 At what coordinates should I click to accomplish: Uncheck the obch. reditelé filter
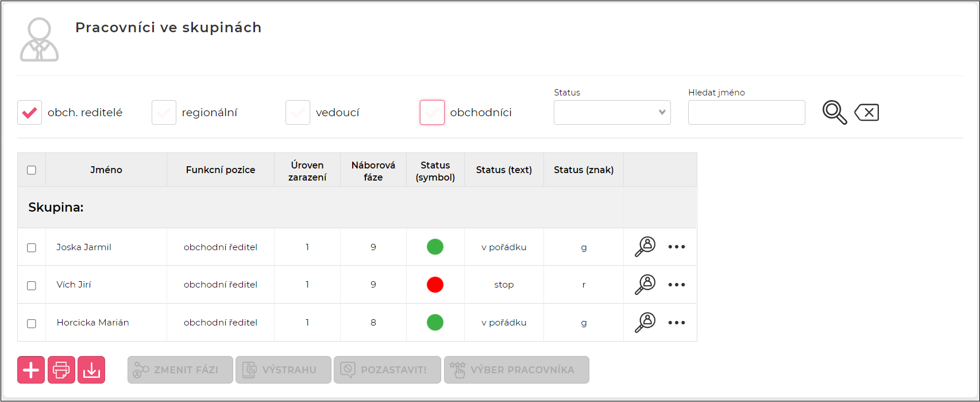tap(30, 113)
